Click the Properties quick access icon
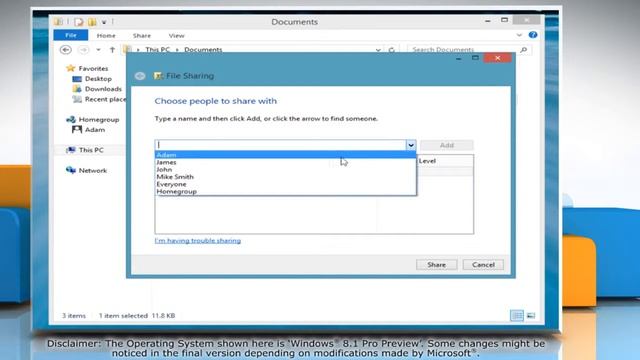 tap(78, 22)
